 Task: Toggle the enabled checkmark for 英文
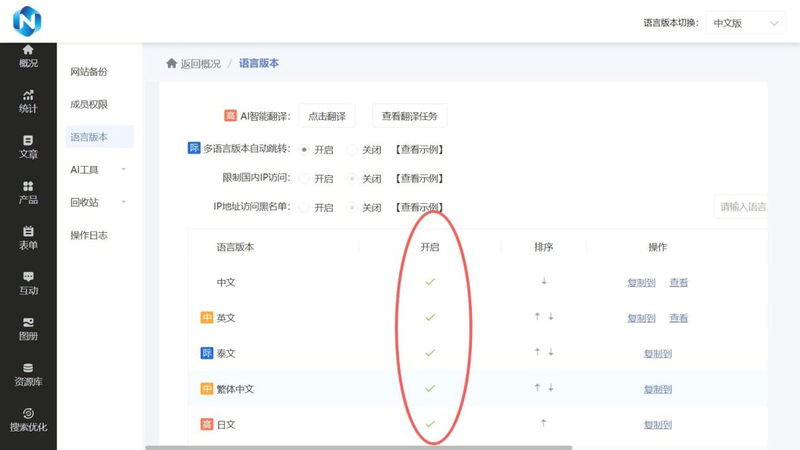(430, 317)
